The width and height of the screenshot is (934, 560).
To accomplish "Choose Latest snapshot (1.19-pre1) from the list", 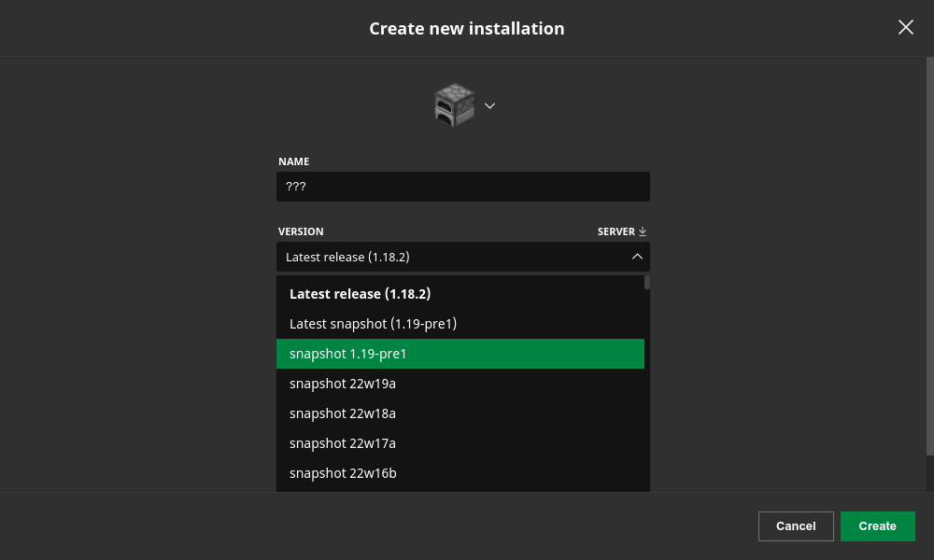I will [x=373, y=324].
